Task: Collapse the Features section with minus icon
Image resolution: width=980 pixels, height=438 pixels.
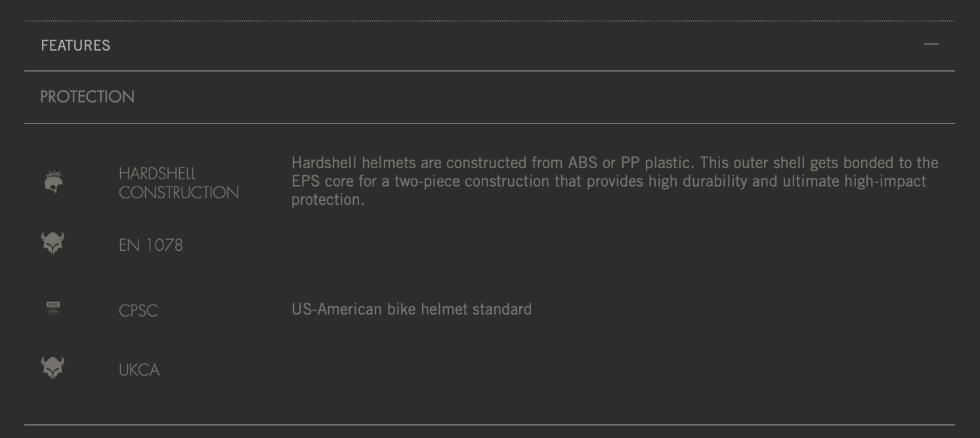Action: pyautogui.click(x=931, y=45)
